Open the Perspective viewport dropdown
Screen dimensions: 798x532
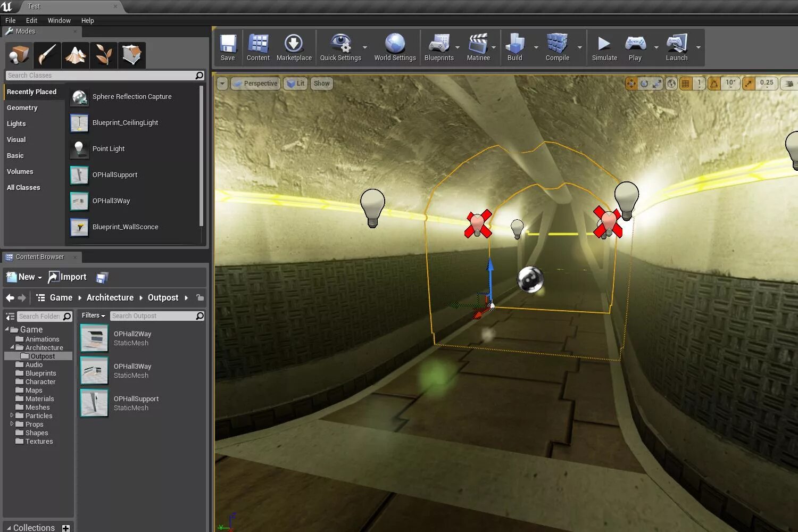255,83
